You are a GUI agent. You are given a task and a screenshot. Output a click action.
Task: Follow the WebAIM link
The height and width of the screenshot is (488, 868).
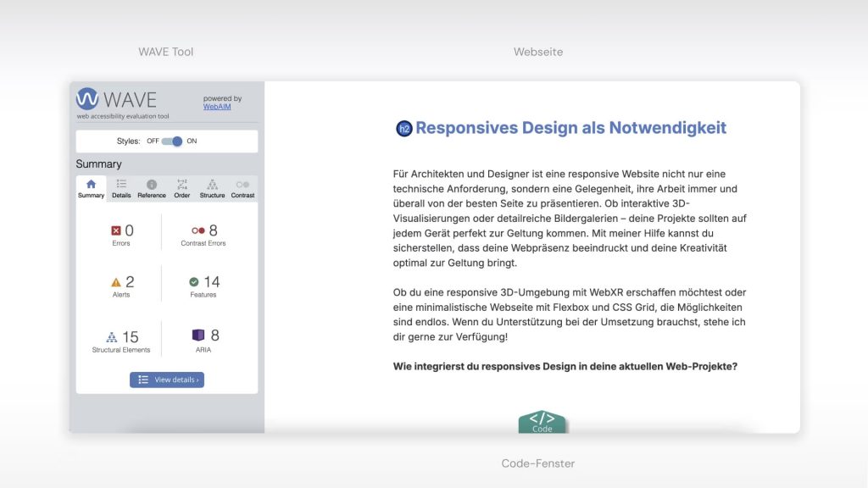[217, 107]
